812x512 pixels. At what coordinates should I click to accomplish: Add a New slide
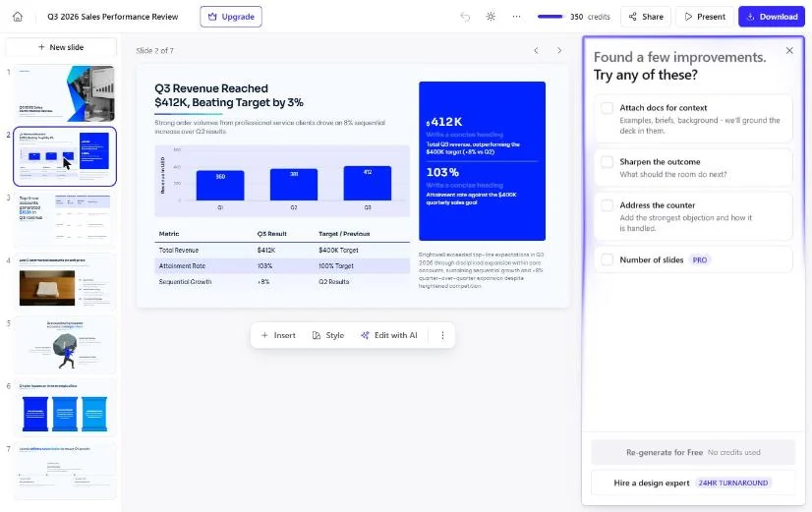[61, 47]
